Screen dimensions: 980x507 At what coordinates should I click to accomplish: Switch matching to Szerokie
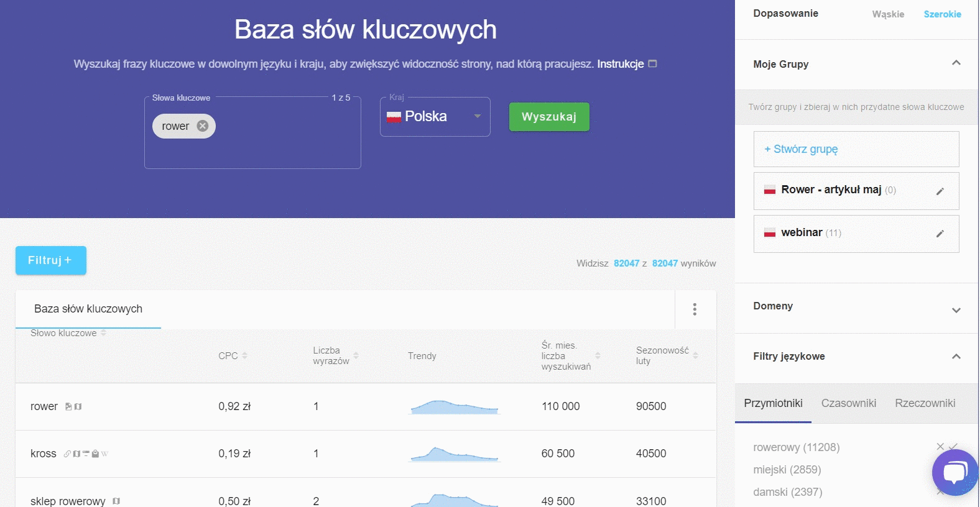point(942,14)
